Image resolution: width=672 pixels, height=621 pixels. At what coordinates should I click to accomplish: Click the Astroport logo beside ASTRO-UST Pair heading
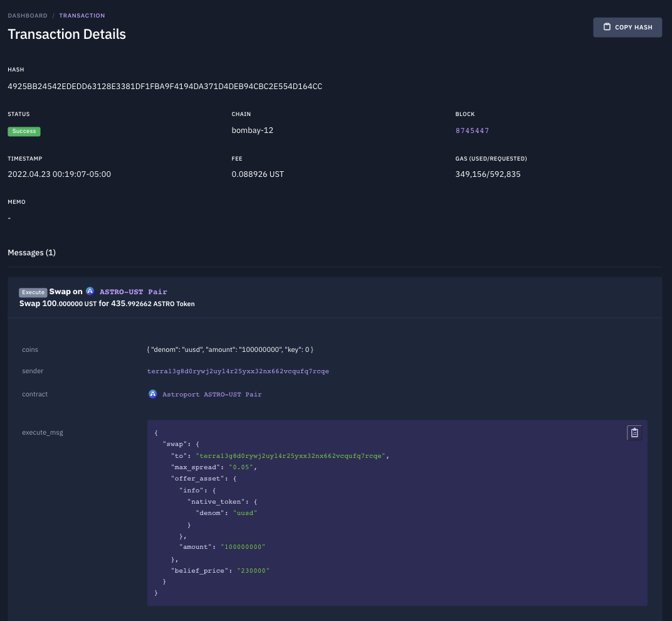(x=90, y=291)
